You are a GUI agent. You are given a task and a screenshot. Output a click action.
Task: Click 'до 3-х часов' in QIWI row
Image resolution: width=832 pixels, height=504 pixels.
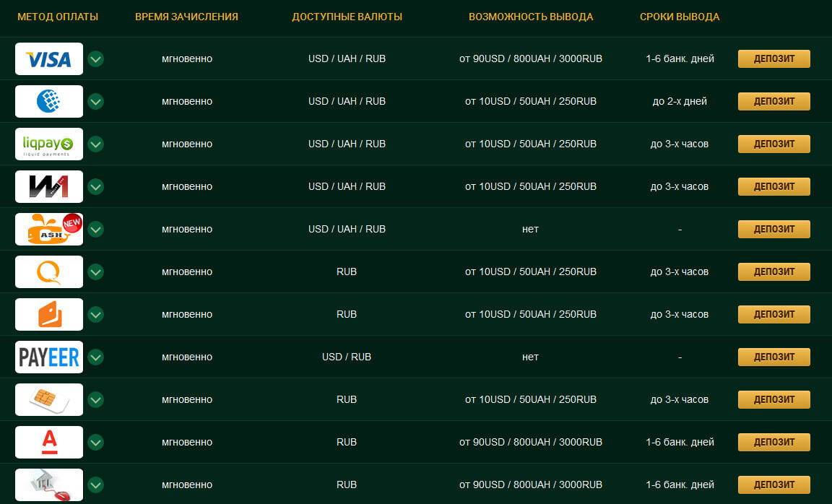(680, 271)
